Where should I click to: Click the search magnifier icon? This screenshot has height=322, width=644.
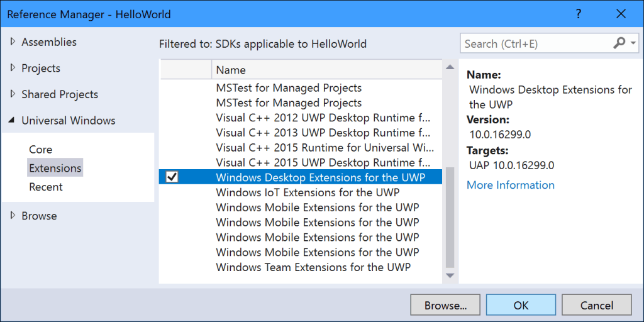pos(619,43)
